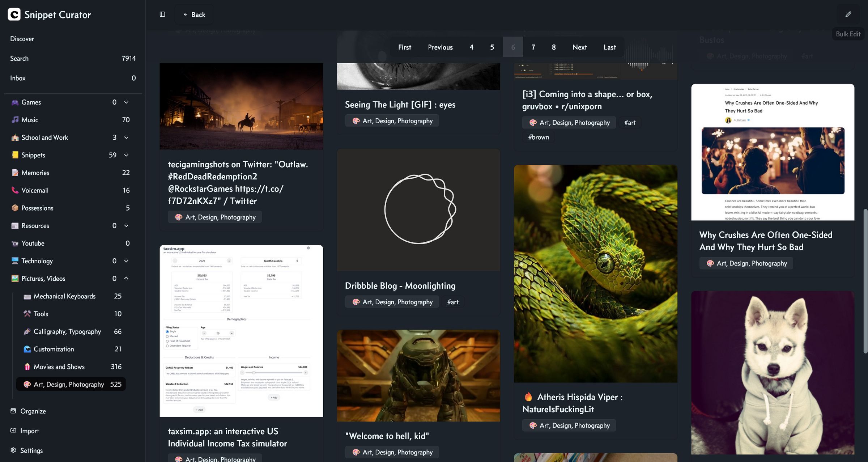868x462 pixels.
Task: Click the pencil edit icon near Bulk Edit
Action: pyautogui.click(x=848, y=14)
